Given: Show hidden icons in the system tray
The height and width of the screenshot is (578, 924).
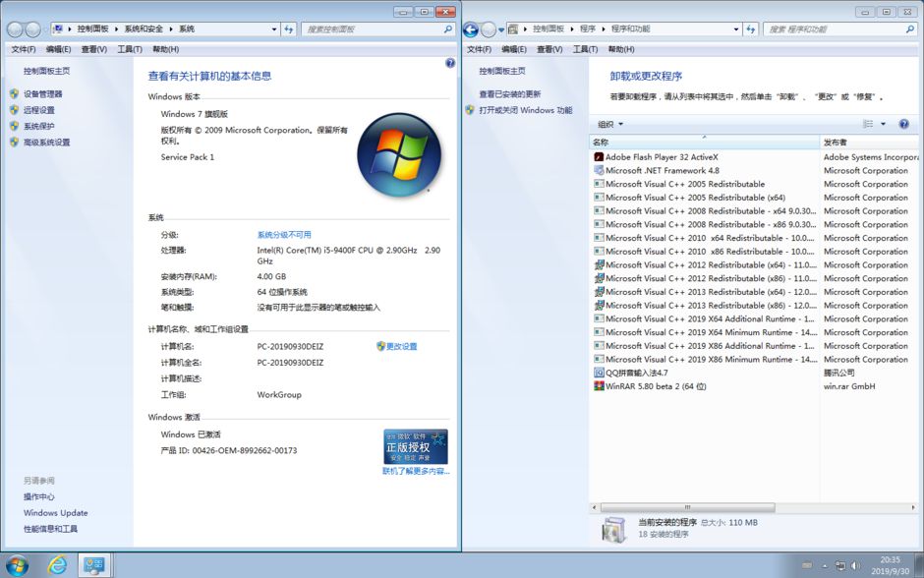Looking at the screenshot, I should [x=825, y=566].
